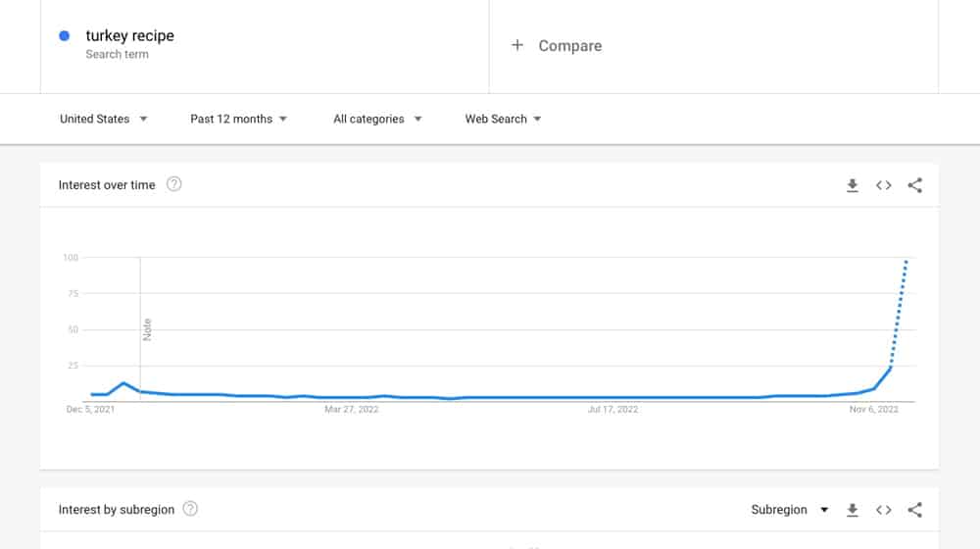Click the dotted forecast segment of the trend line

[899, 313]
